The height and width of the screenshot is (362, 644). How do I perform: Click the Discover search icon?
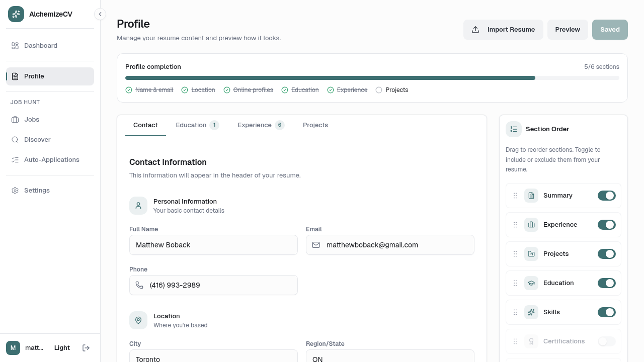click(x=15, y=139)
